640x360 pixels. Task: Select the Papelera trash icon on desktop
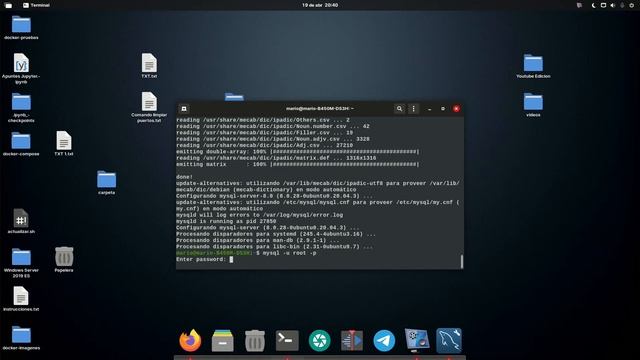click(64, 260)
